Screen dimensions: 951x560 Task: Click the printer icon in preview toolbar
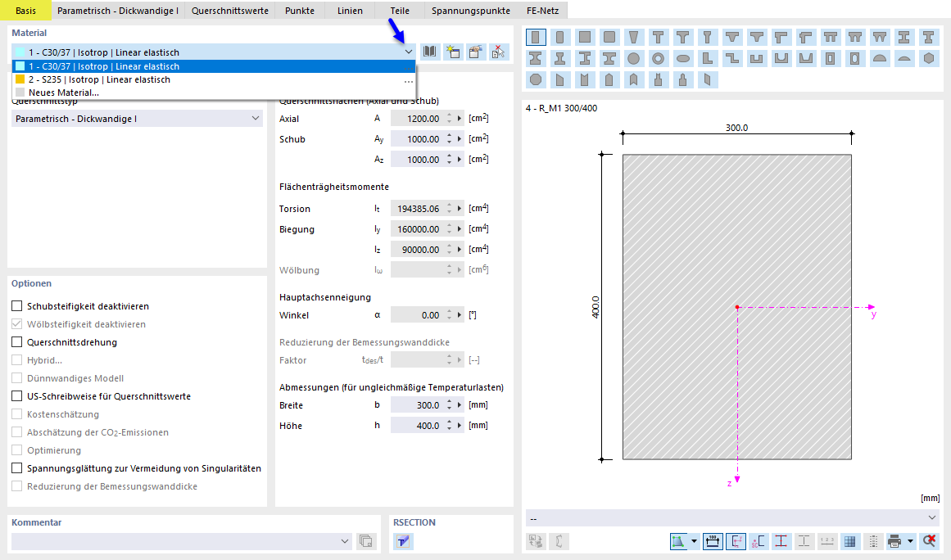894,540
